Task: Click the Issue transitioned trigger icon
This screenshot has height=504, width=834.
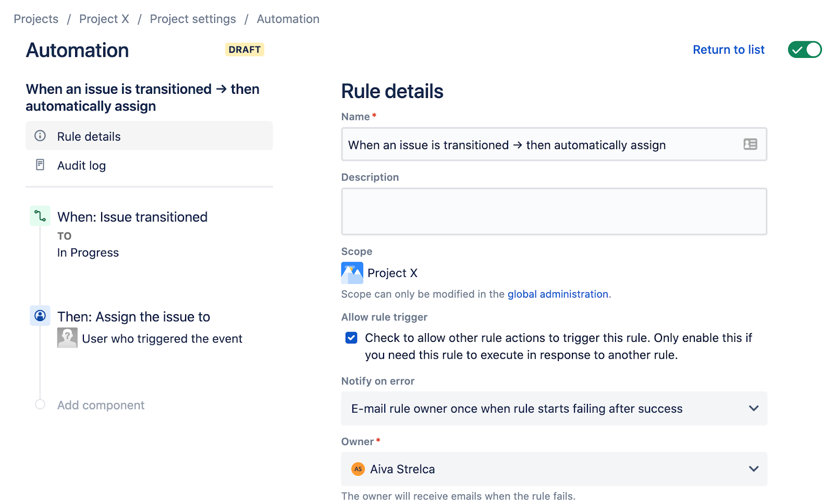Action: 40,216
